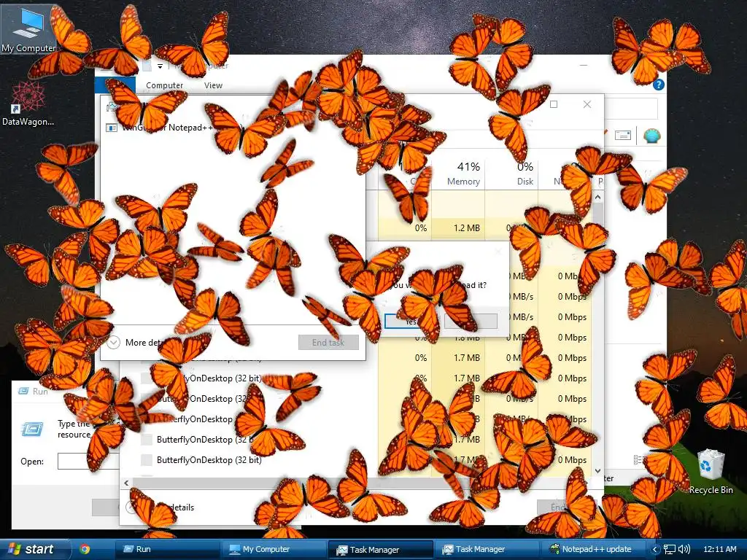Sort by the 0% Disk column header
Image resolution: width=747 pixels, height=560 pixels.
click(x=511, y=174)
